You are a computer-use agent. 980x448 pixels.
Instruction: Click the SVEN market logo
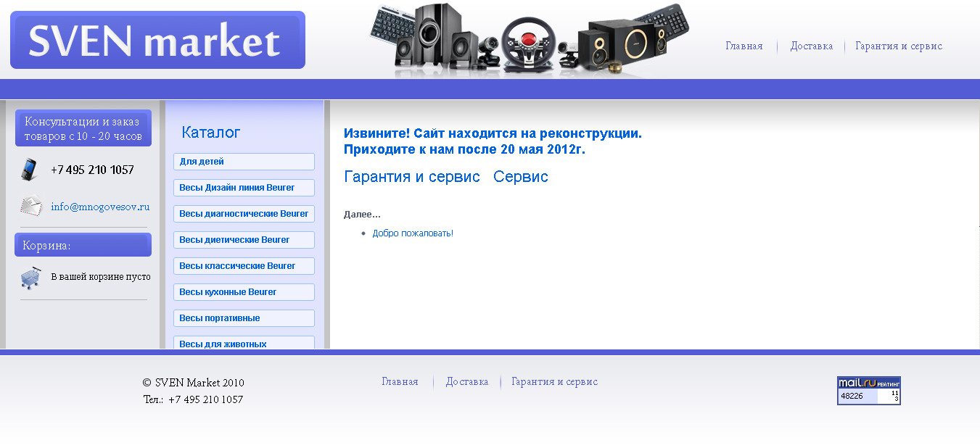(157, 40)
